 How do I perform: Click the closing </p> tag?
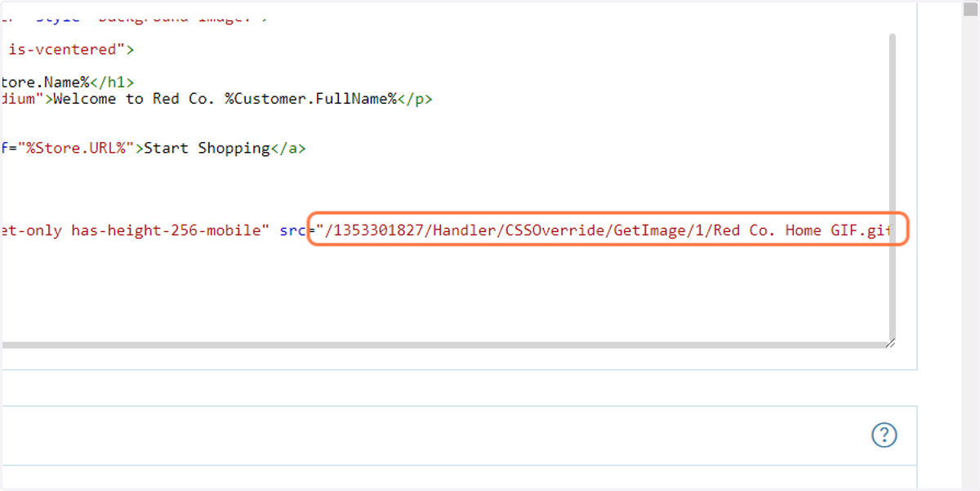pos(415,99)
